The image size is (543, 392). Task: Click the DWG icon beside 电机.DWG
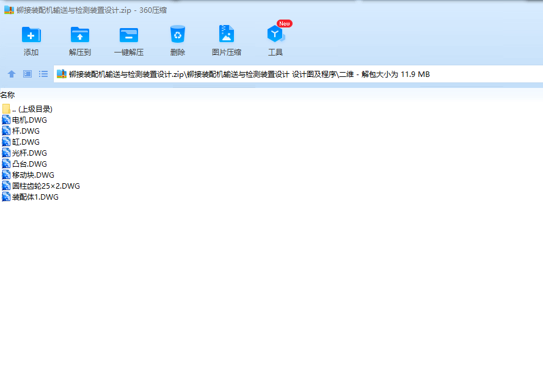point(6,120)
